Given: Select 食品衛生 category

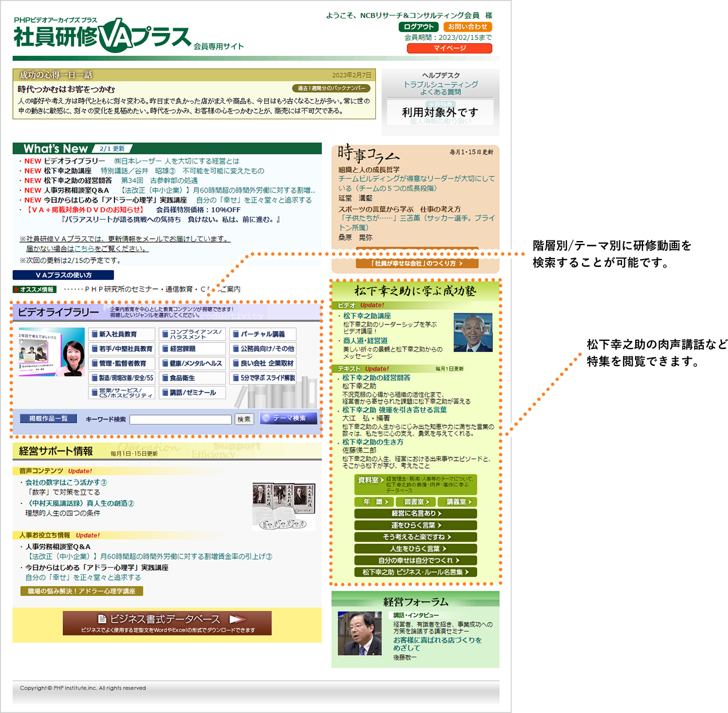Looking at the screenshot, I should tap(192, 378).
